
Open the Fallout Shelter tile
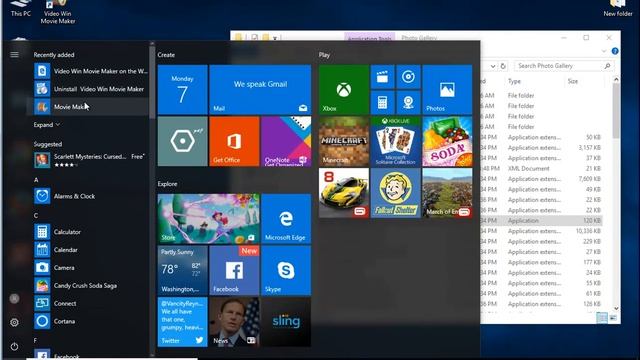click(x=396, y=193)
